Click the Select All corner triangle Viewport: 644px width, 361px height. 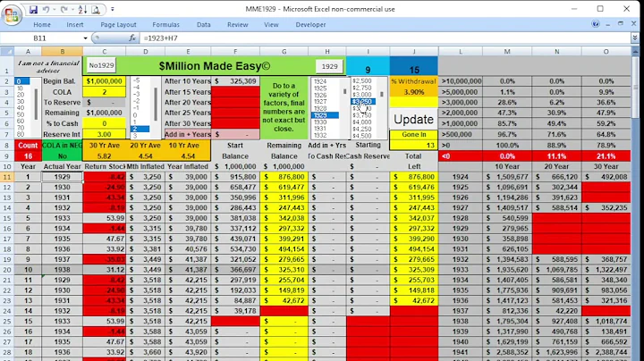point(7,51)
